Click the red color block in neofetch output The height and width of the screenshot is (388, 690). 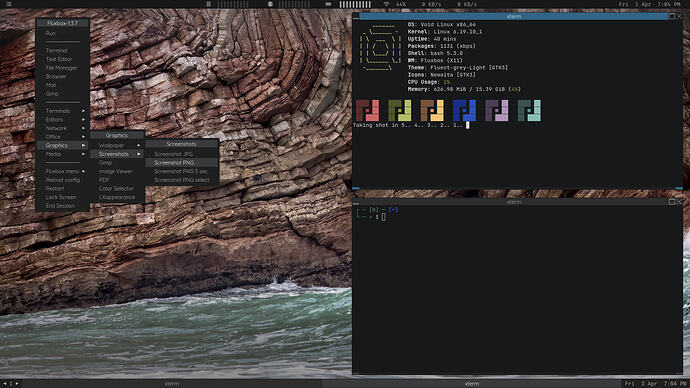pos(367,110)
